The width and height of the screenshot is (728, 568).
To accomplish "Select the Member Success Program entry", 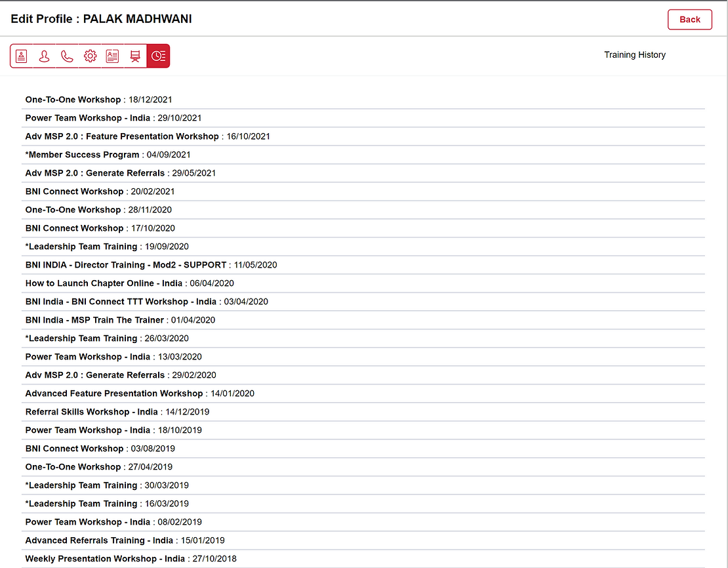I will 108,155.
